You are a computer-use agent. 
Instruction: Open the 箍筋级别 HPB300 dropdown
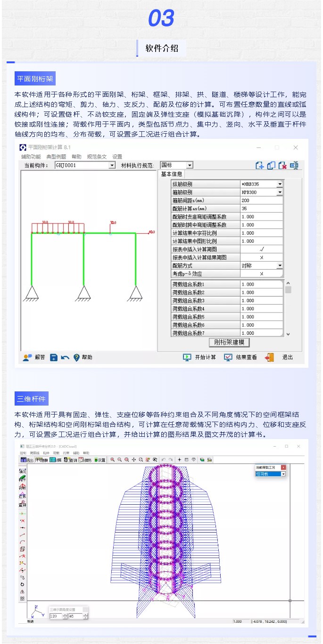pos(280,192)
